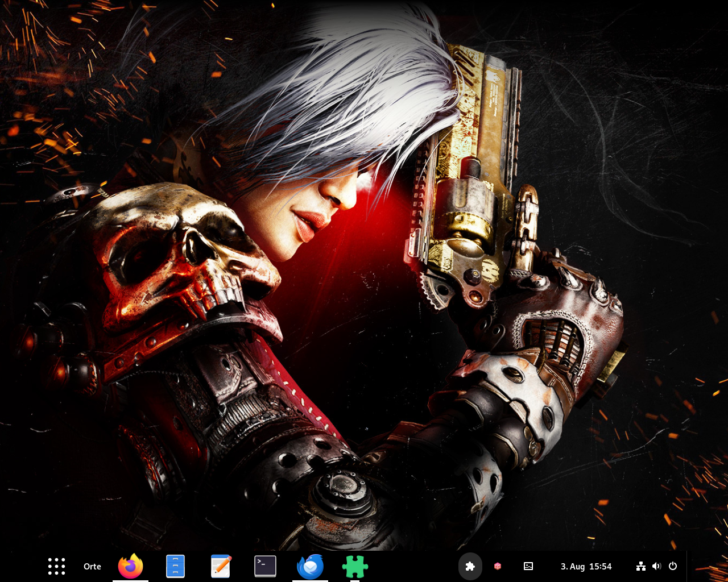Click the white puzzle piece tray indicator
Image resolution: width=728 pixels, height=582 pixels.
470,566
